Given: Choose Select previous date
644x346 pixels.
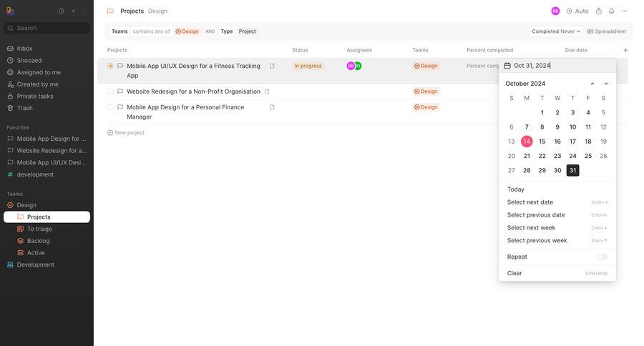Looking at the screenshot, I should [557, 214].
